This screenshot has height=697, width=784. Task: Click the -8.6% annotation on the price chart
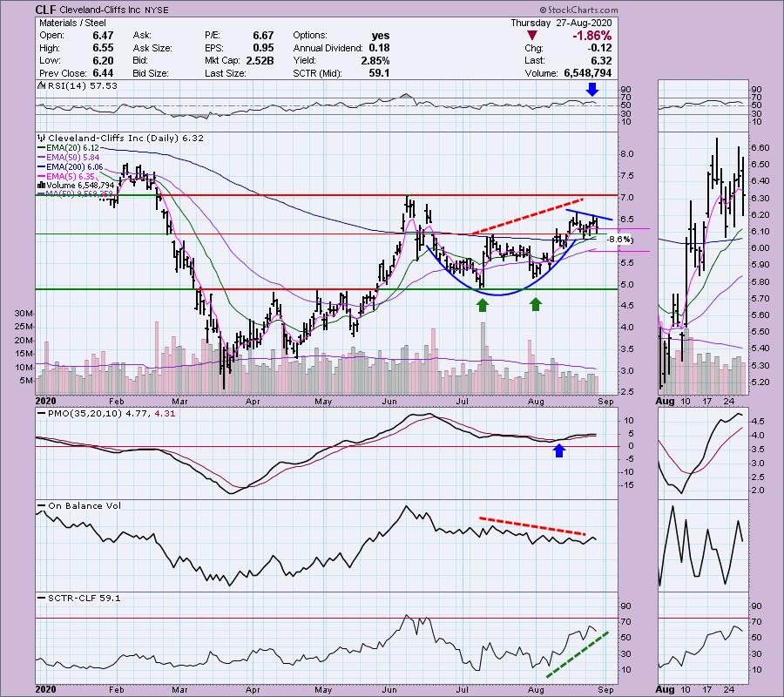click(x=619, y=240)
